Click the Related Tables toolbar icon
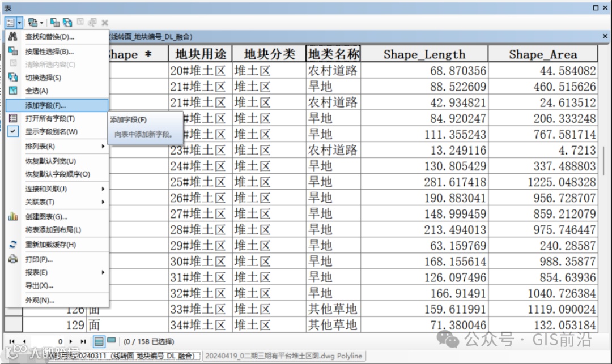Image resolution: width=612 pixels, height=364 pixels. pyautogui.click(x=33, y=23)
